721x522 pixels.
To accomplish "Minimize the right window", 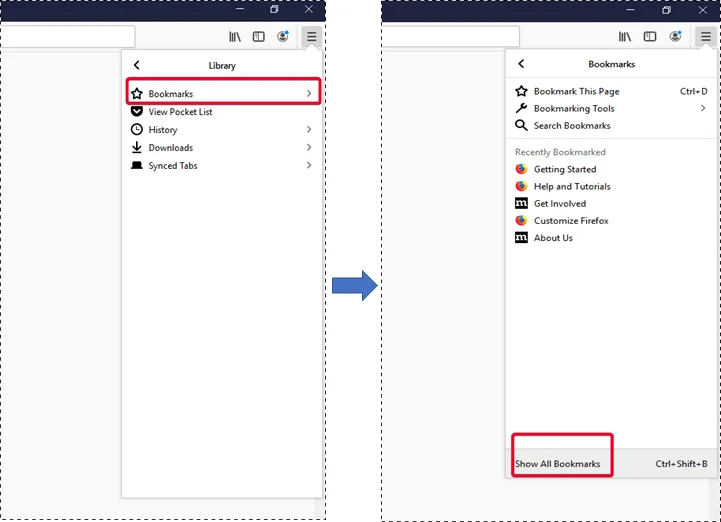I will click(x=630, y=9).
